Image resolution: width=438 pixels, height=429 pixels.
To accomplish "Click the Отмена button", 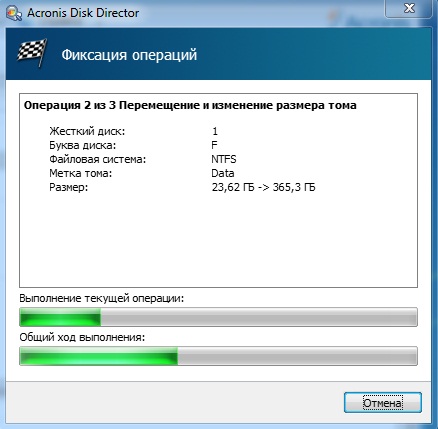I will (x=383, y=402).
